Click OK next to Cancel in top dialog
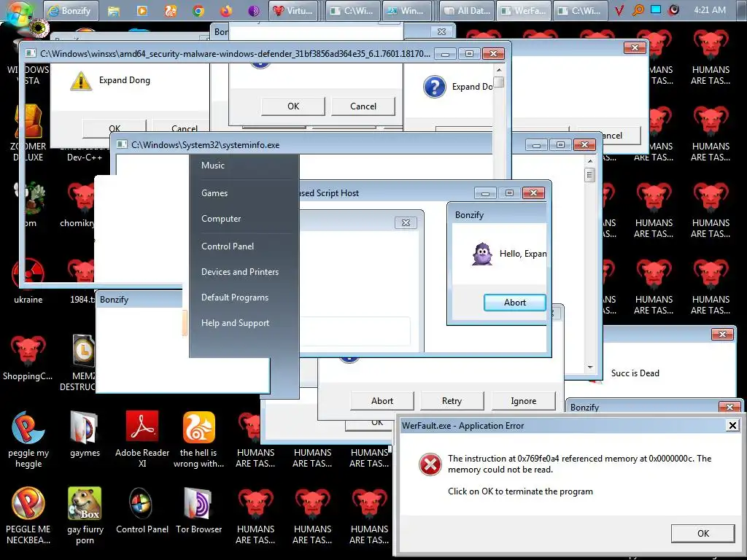 293,106
